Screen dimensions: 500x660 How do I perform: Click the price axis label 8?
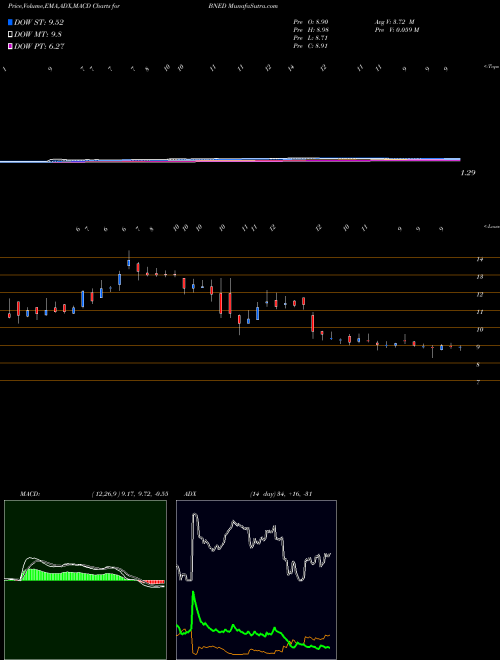coord(478,365)
